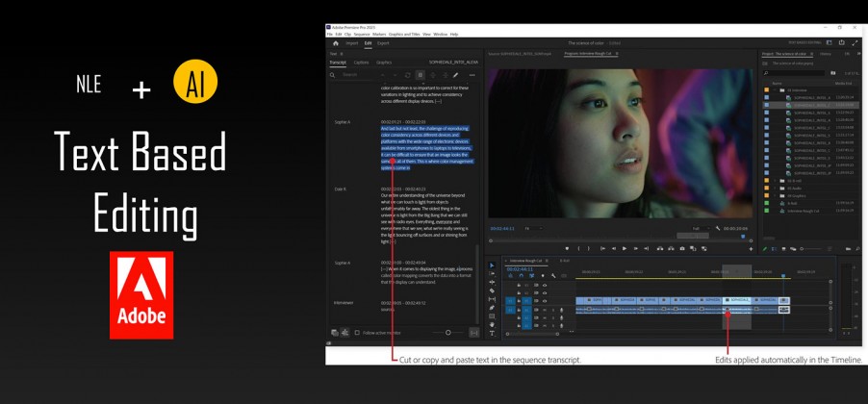Switch to the Import workspace tab
The image size is (868, 404).
coord(352,43)
